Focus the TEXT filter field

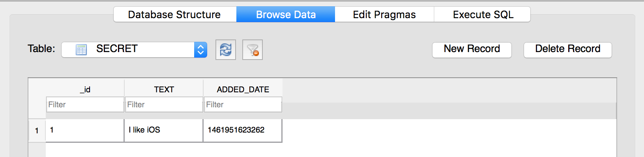164,105
